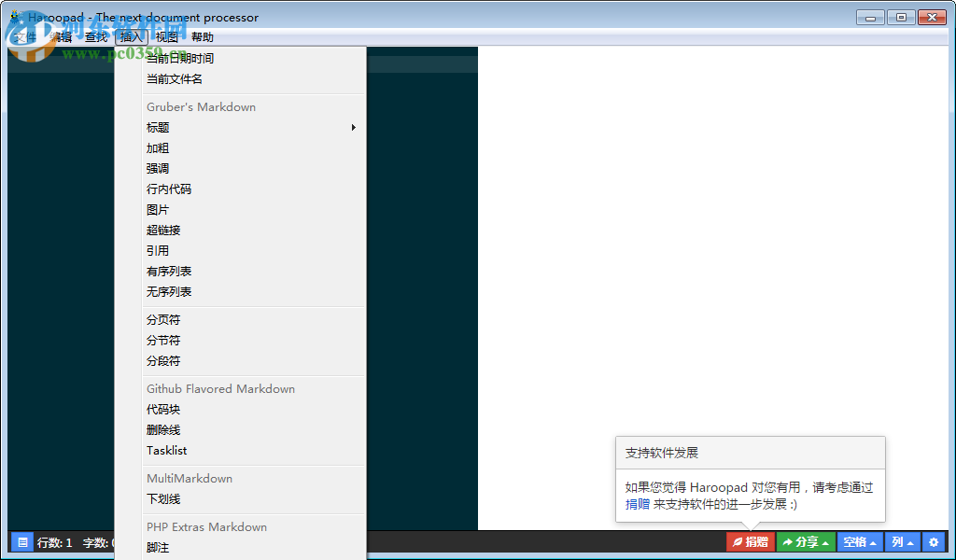Select the donate (捐赠) leaf icon
This screenshot has height=560, width=956.
pyautogui.click(x=738, y=541)
